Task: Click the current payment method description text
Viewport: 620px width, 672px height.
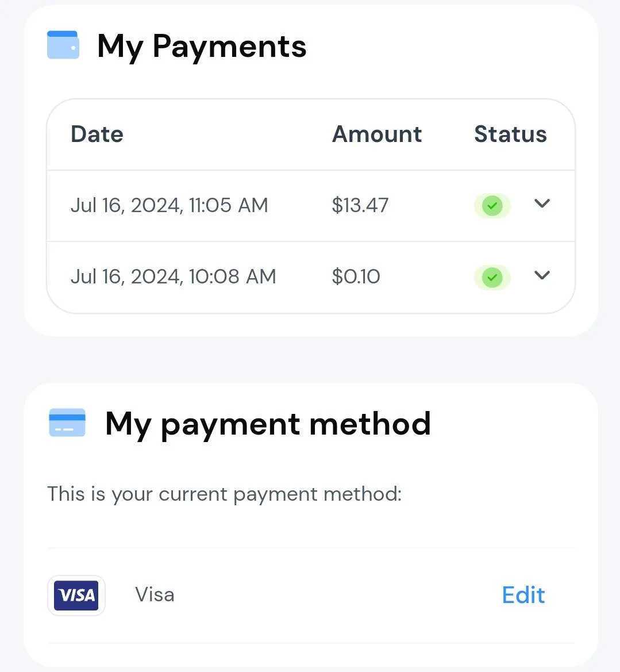Action: click(225, 494)
